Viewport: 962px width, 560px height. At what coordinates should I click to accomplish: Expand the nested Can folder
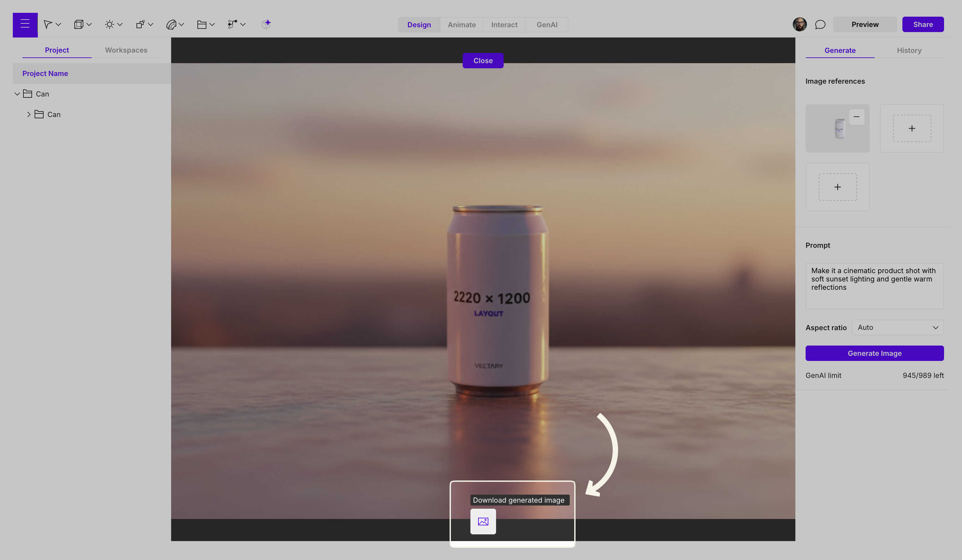29,114
